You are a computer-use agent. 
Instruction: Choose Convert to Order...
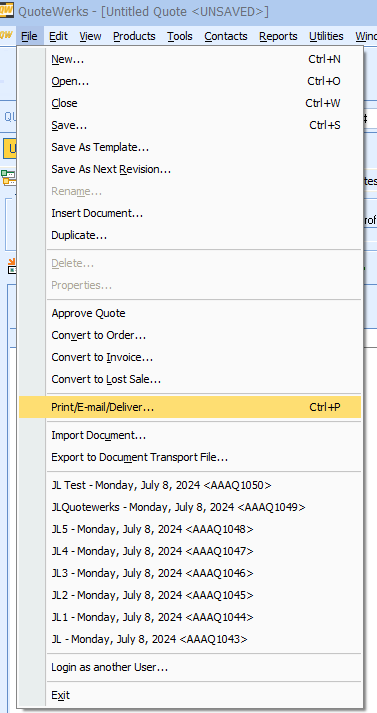190,335
